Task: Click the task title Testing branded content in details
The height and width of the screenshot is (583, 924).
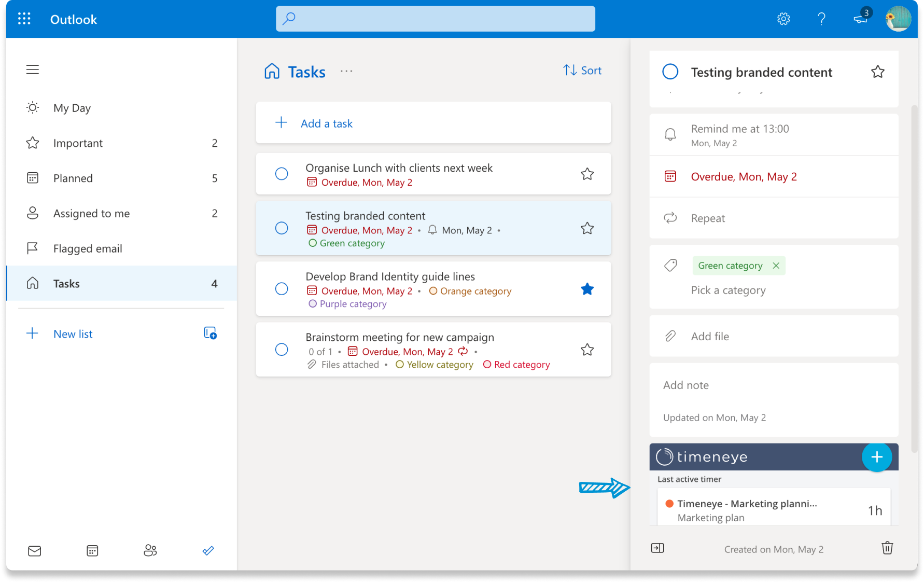Action: [762, 72]
